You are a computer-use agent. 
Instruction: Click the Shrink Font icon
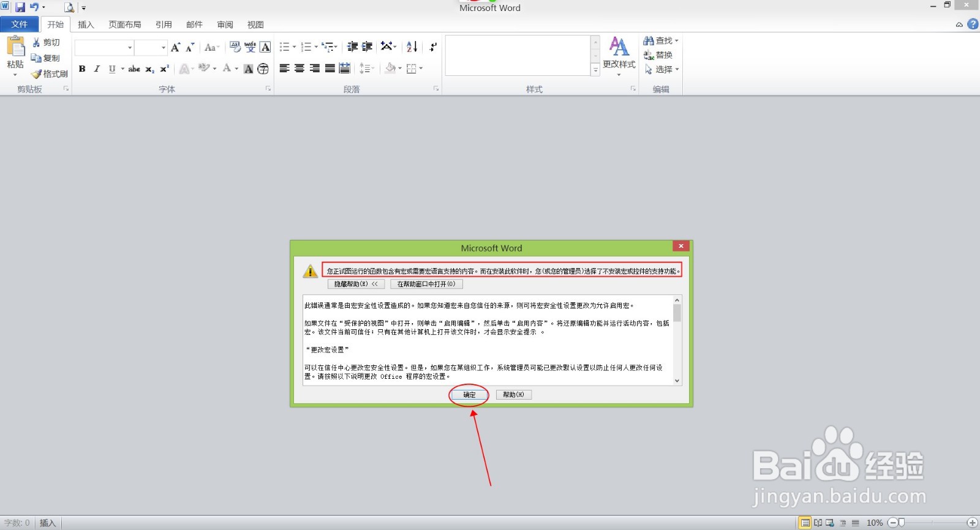(x=190, y=47)
